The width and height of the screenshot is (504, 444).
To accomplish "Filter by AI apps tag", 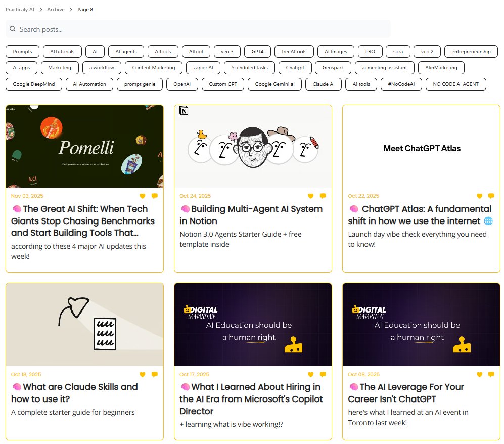I will click(22, 68).
